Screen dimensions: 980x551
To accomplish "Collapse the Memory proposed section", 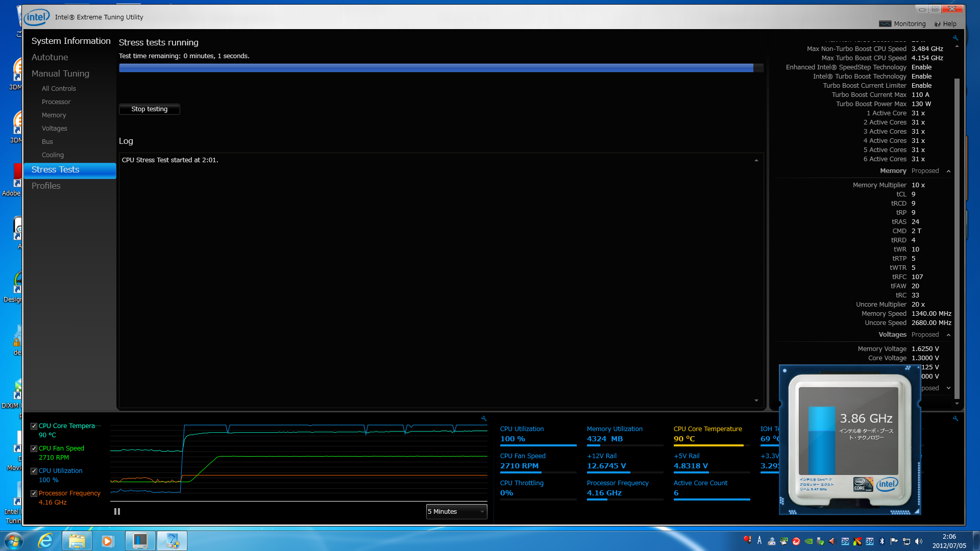I will click(x=948, y=171).
